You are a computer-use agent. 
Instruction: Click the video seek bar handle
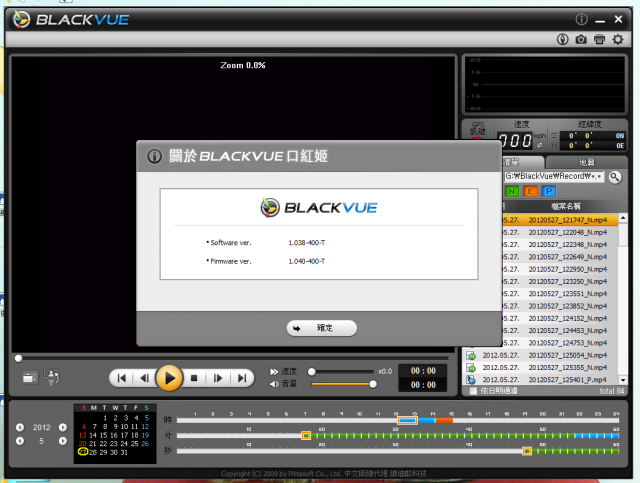pyautogui.click(x=18, y=358)
